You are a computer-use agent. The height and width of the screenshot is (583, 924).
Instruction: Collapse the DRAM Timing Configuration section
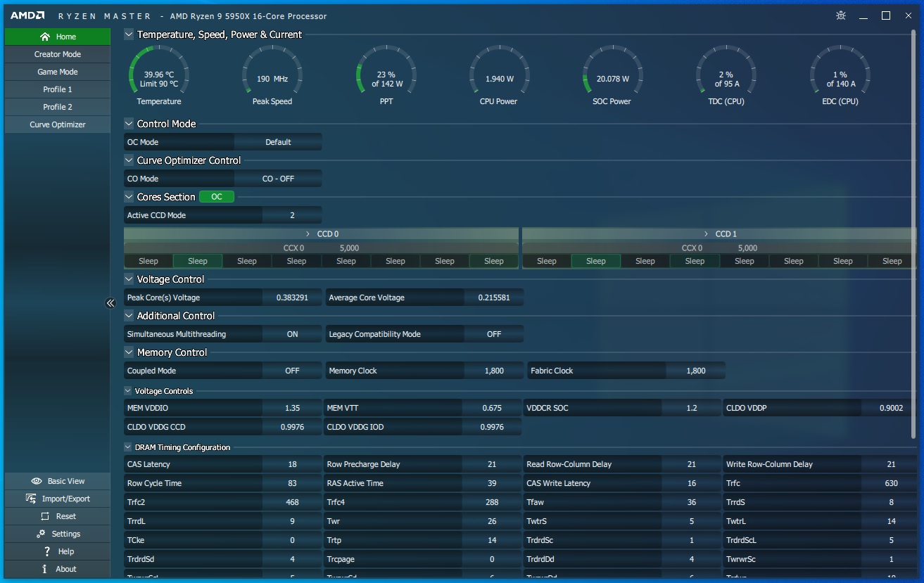(128, 447)
